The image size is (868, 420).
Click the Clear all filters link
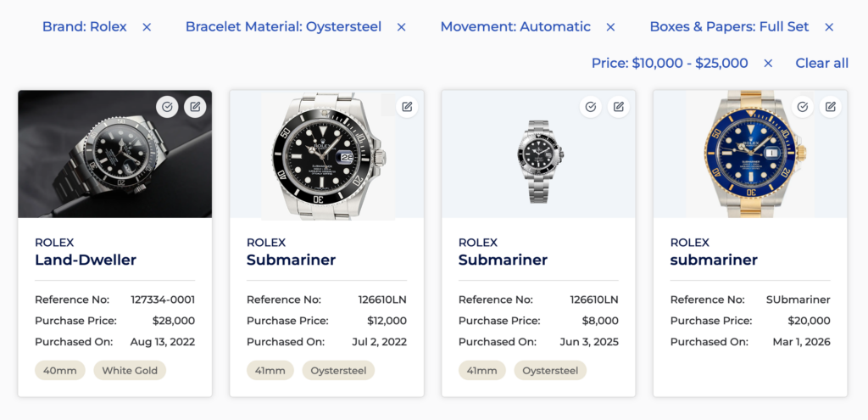821,64
